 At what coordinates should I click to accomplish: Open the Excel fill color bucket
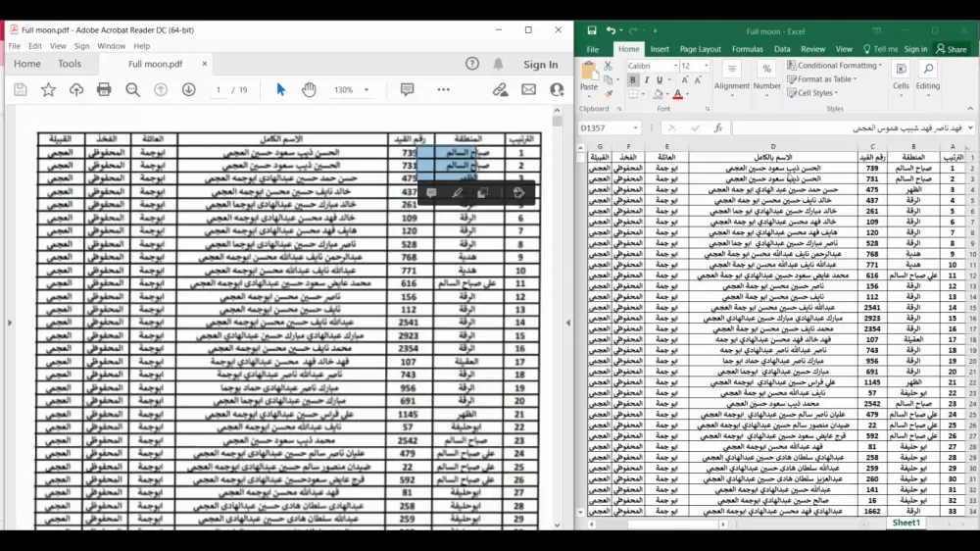(x=659, y=94)
